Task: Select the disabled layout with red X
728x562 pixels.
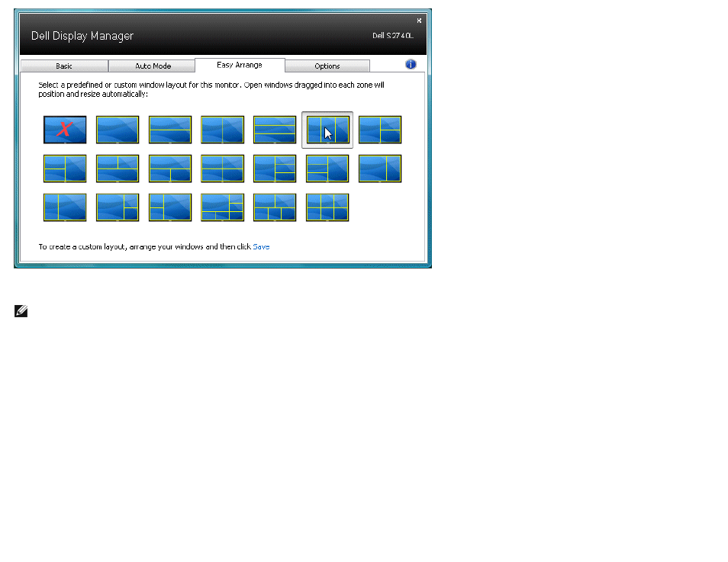Action: pos(65,130)
